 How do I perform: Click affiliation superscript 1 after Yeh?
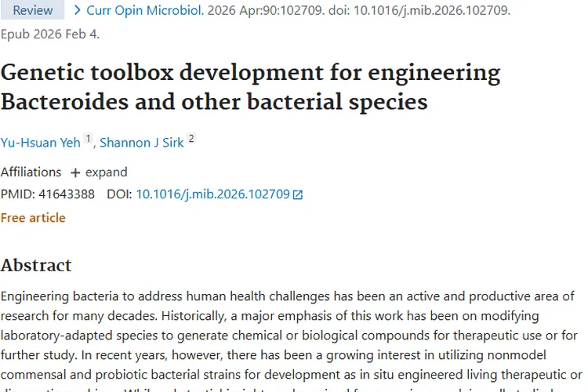pyautogui.click(x=89, y=139)
